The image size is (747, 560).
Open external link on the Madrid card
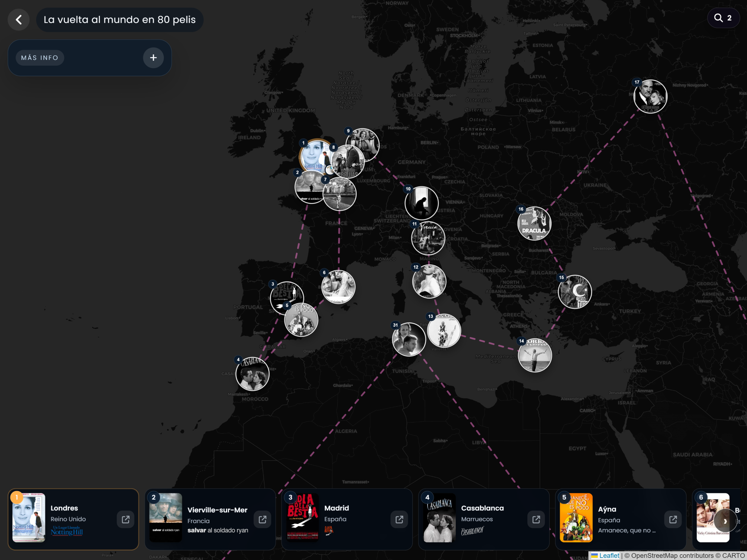(399, 519)
